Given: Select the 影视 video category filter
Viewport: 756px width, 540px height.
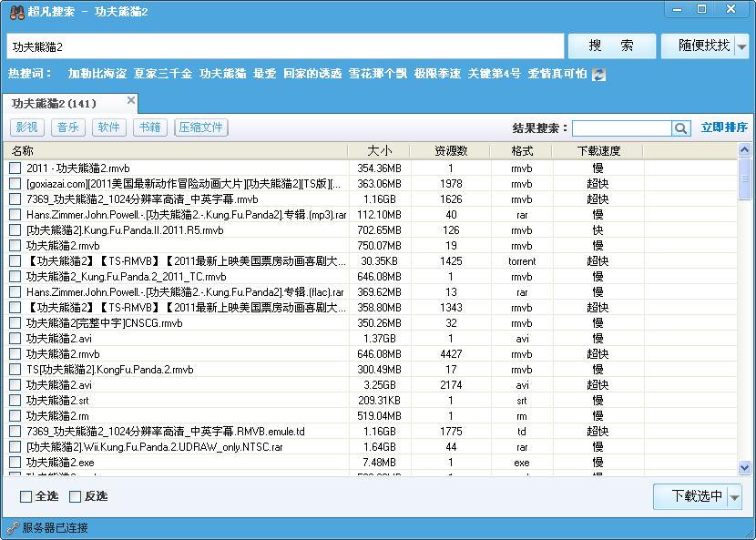Looking at the screenshot, I should pos(27,127).
